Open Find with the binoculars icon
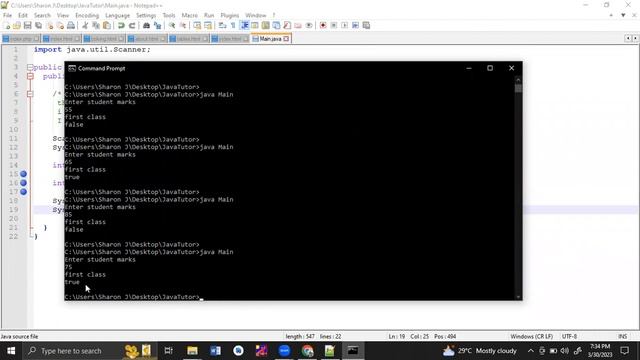 (x=146, y=25)
